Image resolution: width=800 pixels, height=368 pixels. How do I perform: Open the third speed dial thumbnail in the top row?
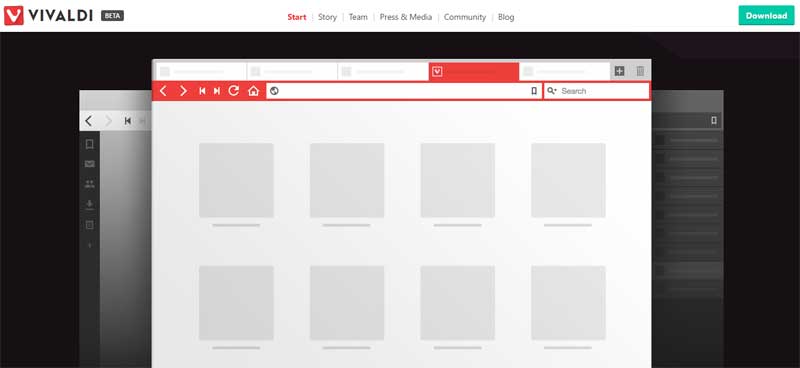click(458, 180)
